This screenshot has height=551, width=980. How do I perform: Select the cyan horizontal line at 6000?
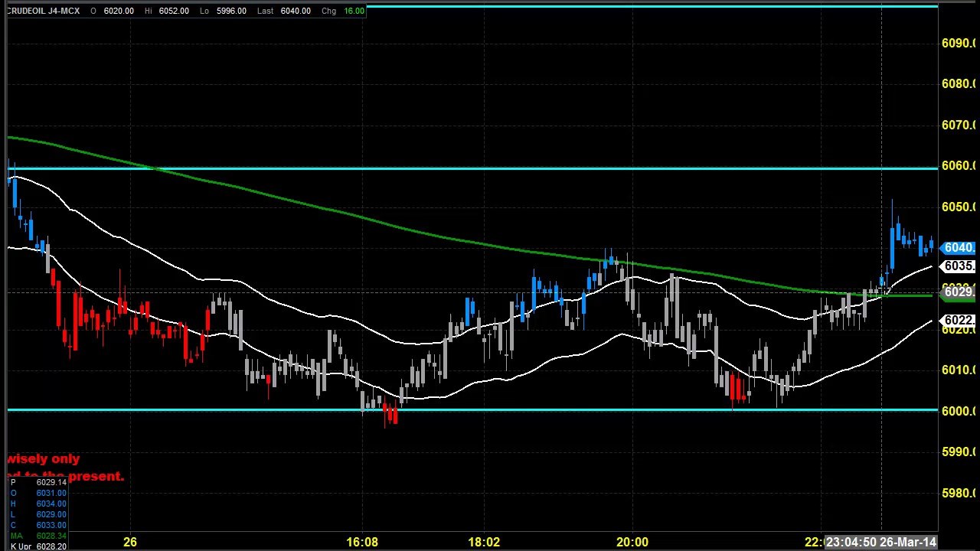click(x=472, y=410)
